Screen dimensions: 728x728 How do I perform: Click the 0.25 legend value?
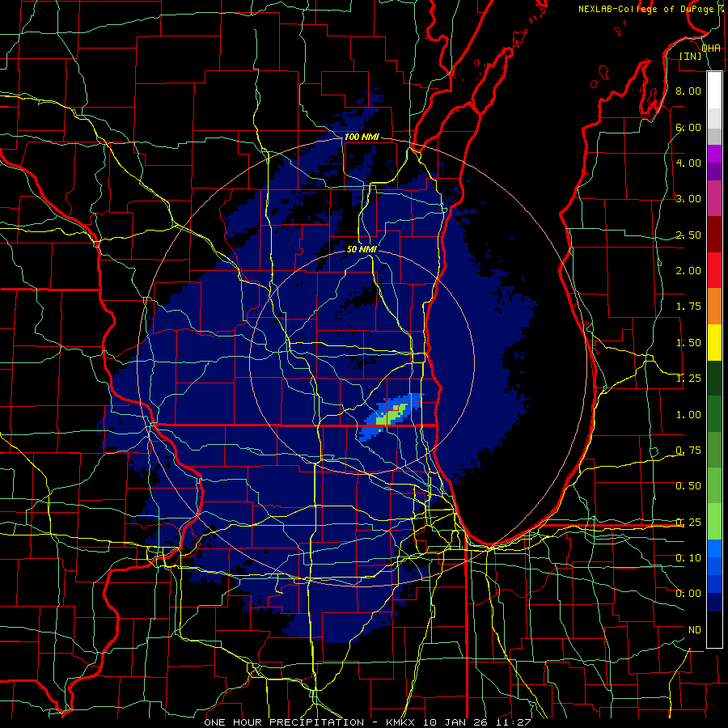point(688,523)
